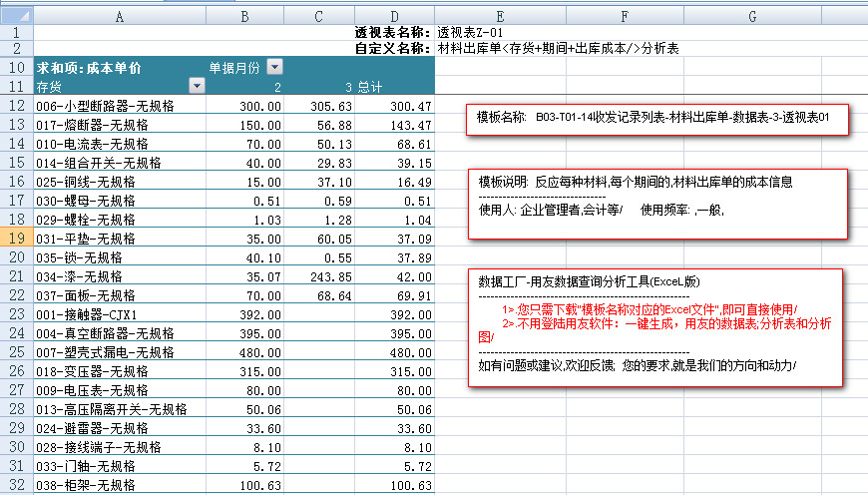Select column B header
The height and width of the screenshot is (495, 868).
[245, 17]
